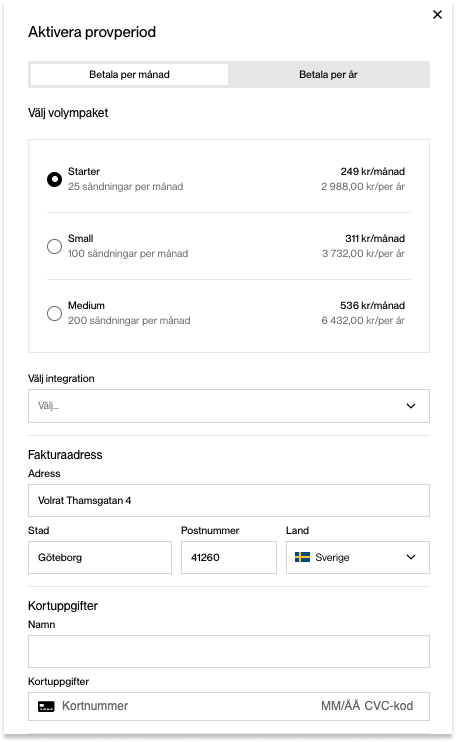Click the Swedish flag icon in Land
This screenshot has width=456, height=742.
coord(302,557)
